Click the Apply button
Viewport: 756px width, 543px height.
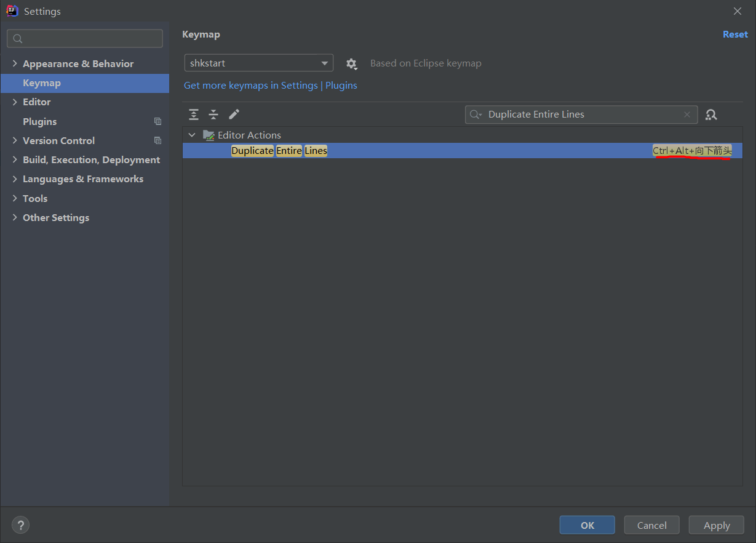[x=717, y=525]
